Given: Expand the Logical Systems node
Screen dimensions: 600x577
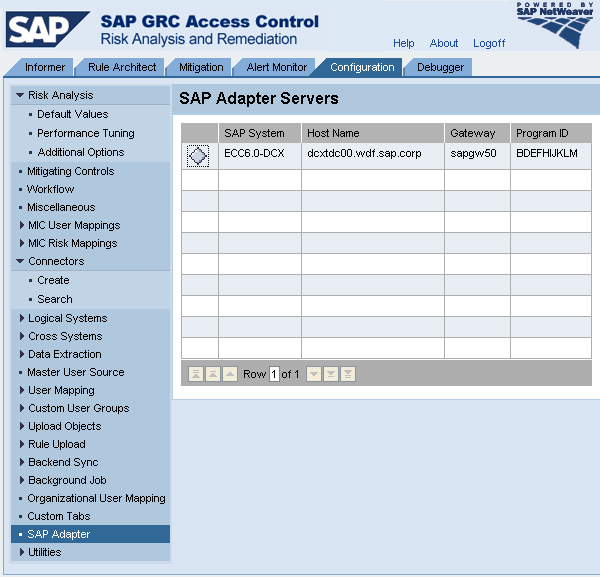Looking at the screenshot, I should point(22,318).
